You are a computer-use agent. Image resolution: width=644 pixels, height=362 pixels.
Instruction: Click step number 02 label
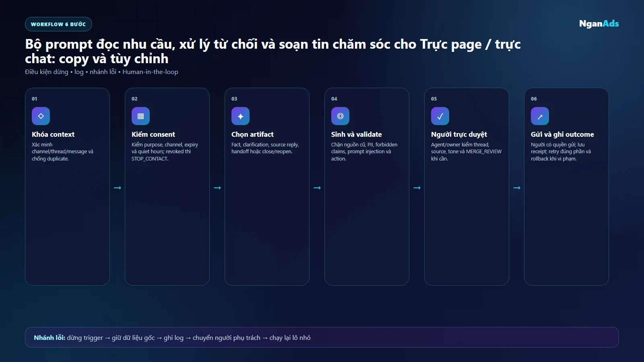[x=134, y=99]
